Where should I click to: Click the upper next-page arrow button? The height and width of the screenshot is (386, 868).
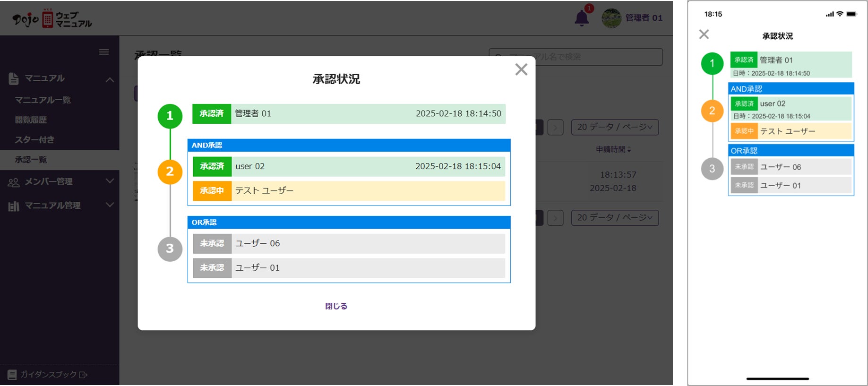556,127
